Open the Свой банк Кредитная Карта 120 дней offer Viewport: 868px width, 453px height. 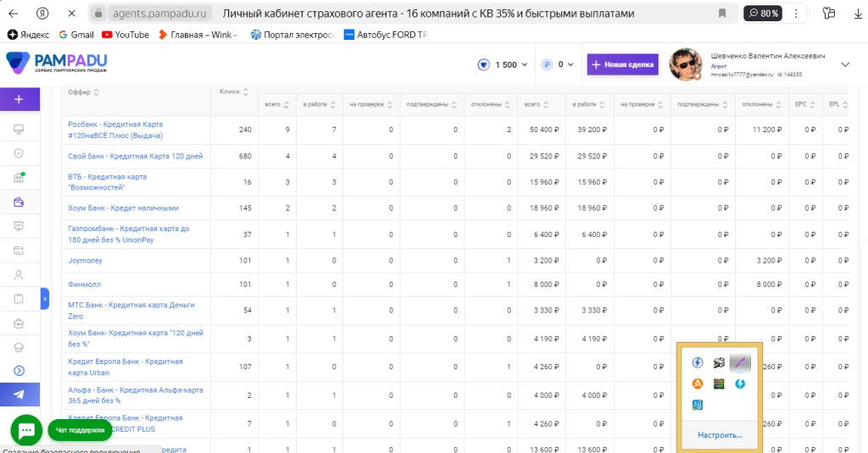pos(135,156)
